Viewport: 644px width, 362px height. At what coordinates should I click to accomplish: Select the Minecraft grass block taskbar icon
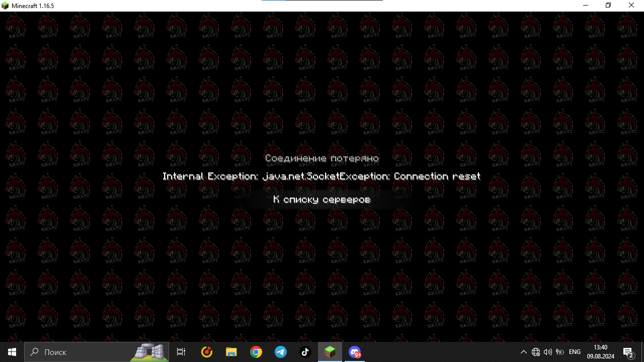tap(330, 352)
